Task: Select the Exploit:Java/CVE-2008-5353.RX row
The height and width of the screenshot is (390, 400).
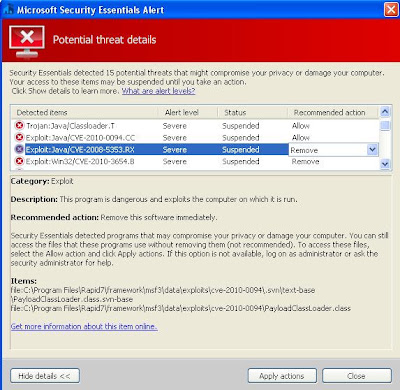Action: click(x=195, y=149)
